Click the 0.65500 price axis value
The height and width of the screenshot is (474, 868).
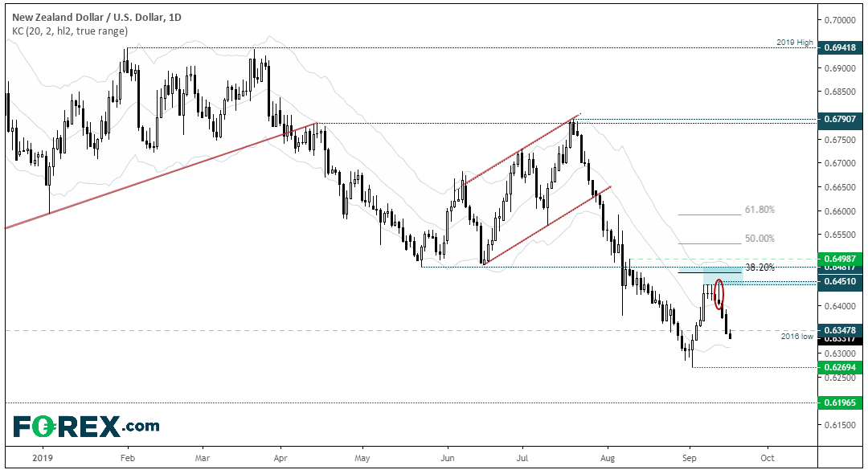pos(839,235)
